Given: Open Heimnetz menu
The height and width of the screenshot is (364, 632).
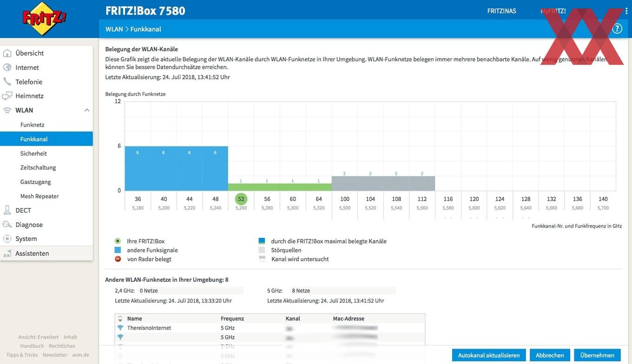Looking at the screenshot, I should (x=29, y=96).
